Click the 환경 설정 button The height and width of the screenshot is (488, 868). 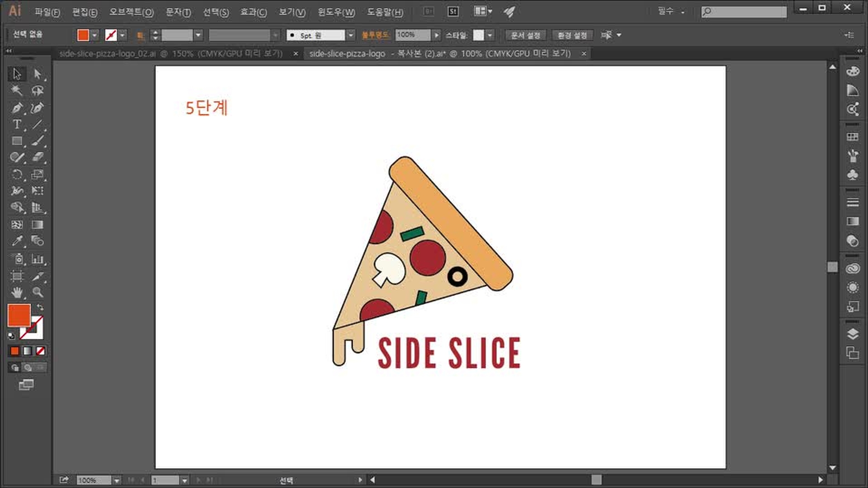pyautogui.click(x=572, y=35)
